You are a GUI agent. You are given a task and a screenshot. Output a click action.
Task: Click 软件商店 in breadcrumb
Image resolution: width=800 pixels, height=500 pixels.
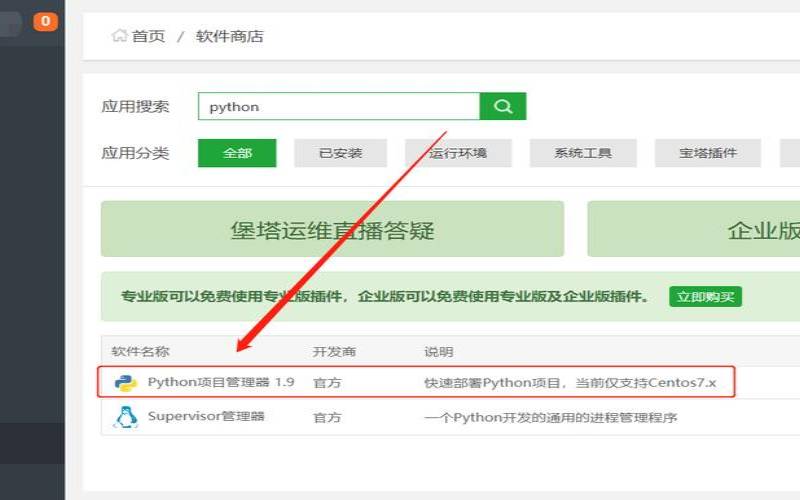click(x=230, y=36)
